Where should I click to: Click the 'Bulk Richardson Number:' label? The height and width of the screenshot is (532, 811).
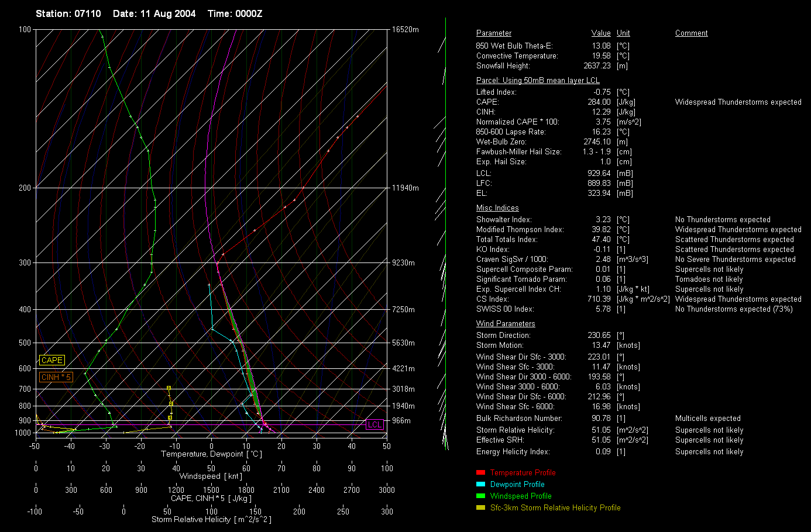coord(519,418)
